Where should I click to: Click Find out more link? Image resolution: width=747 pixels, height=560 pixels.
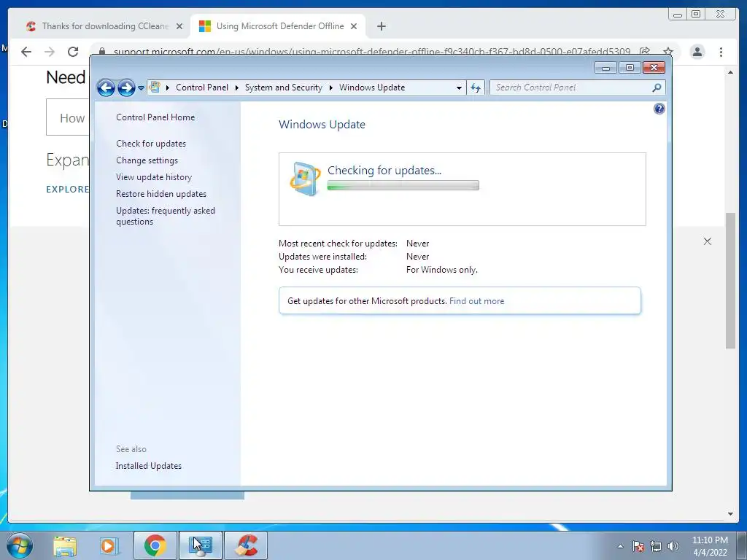[x=476, y=301]
